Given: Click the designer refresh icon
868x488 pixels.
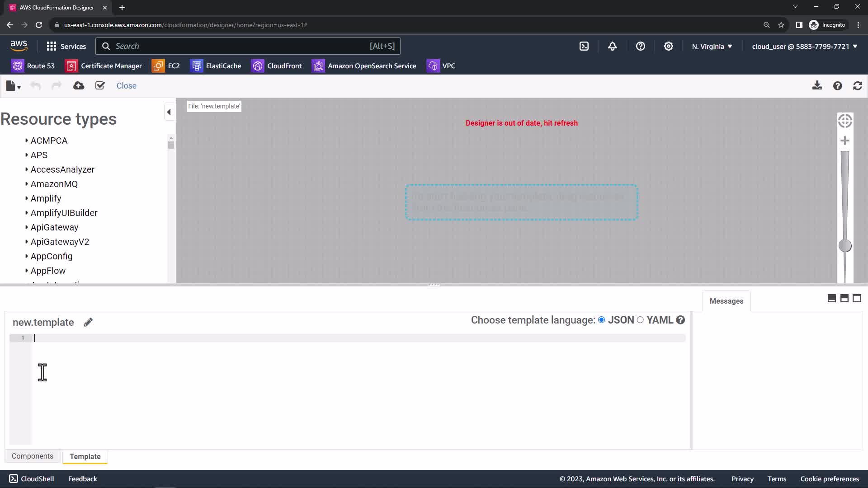Looking at the screenshot, I should tap(857, 86).
